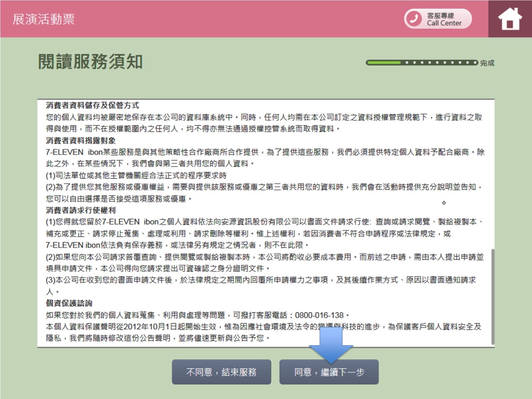Agree with 同意，繼續下一步 button
The image size is (532, 399).
point(329,372)
